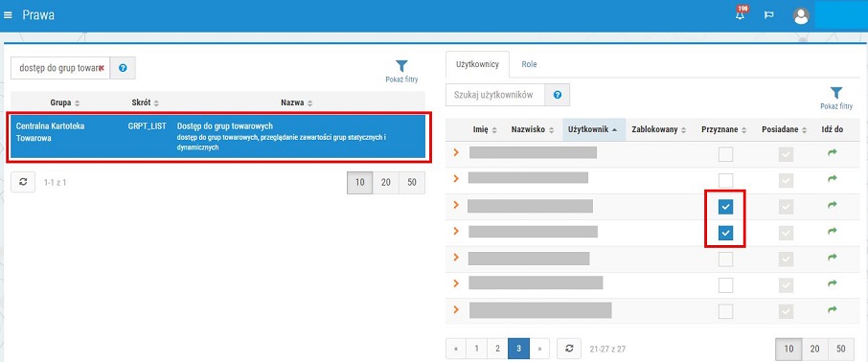This screenshot has height=362, width=868.
Task: Uncheck the second checked Przyznane checkbox
Action: (x=726, y=233)
